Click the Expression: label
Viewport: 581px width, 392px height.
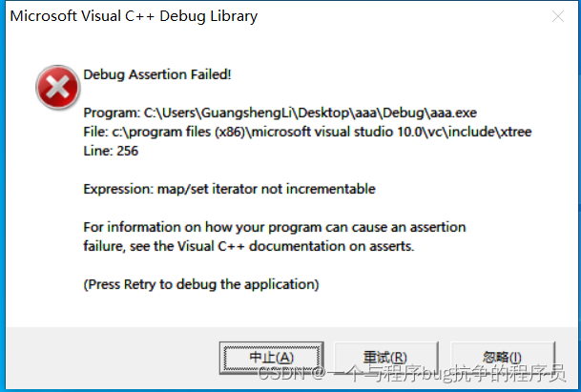click(x=118, y=189)
